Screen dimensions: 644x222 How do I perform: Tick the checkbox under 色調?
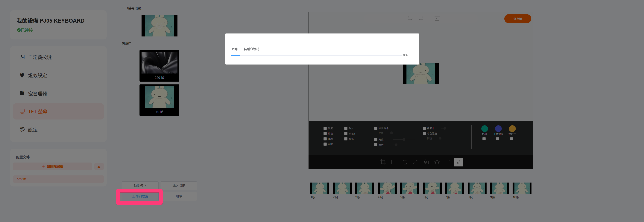coord(484,139)
